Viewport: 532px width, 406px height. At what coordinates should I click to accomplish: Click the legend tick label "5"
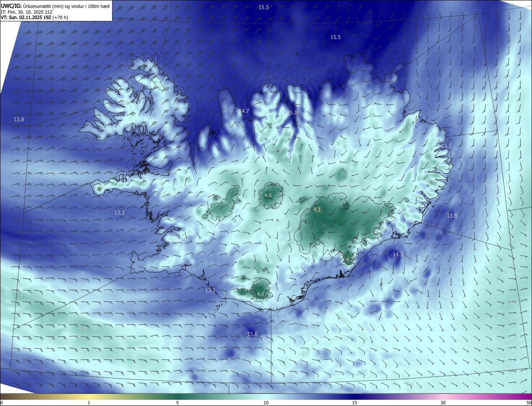[177, 403]
